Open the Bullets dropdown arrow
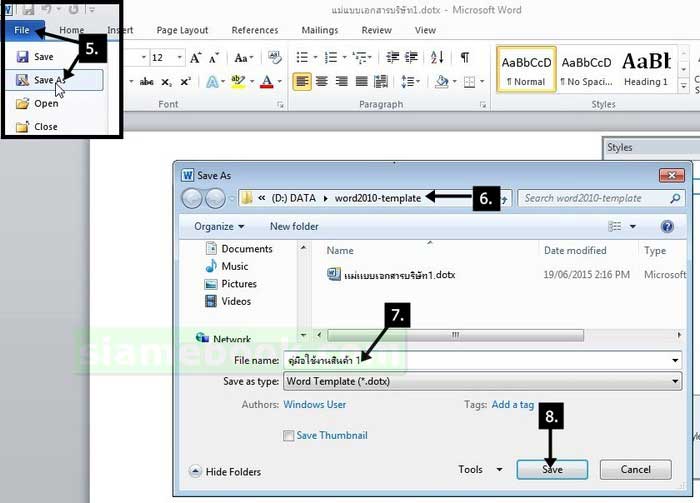The width and height of the screenshot is (700, 503). [x=315, y=57]
